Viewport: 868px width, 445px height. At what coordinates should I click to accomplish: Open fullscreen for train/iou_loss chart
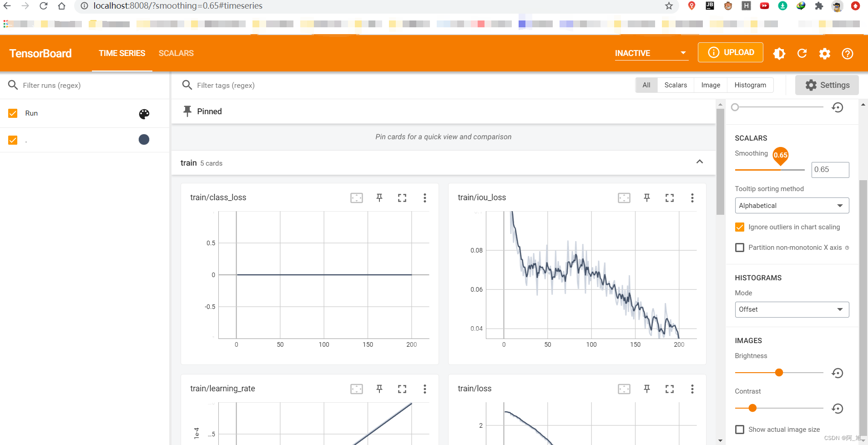click(x=670, y=198)
